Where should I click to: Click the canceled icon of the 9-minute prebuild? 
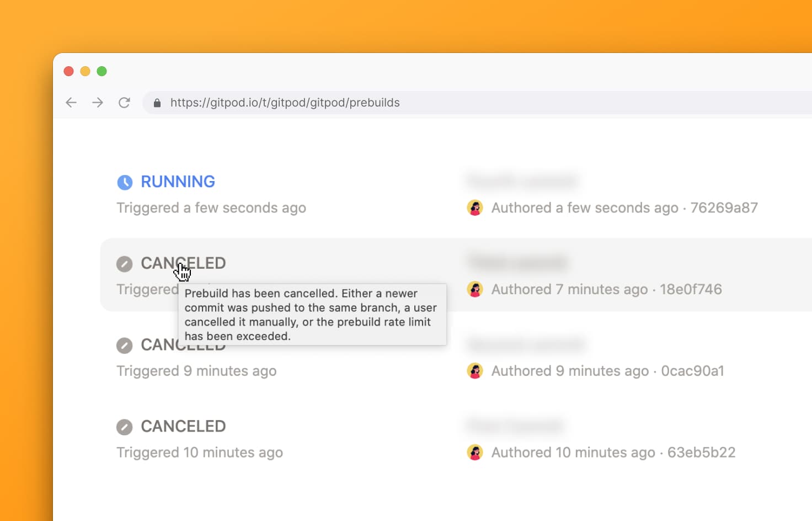125,345
